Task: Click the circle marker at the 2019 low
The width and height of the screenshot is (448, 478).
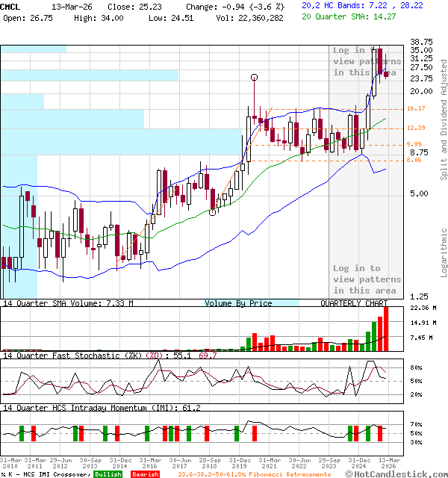Action: [x=213, y=212]
